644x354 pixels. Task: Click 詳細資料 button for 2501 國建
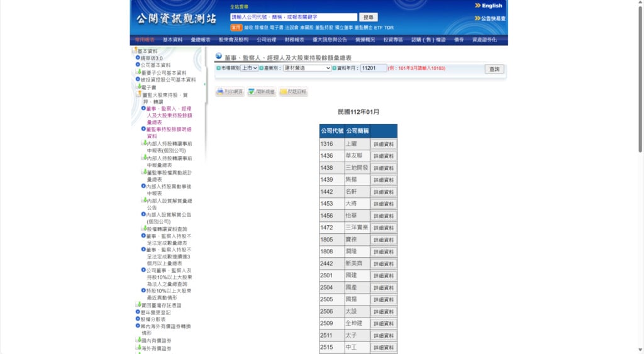tap(384, 275)
